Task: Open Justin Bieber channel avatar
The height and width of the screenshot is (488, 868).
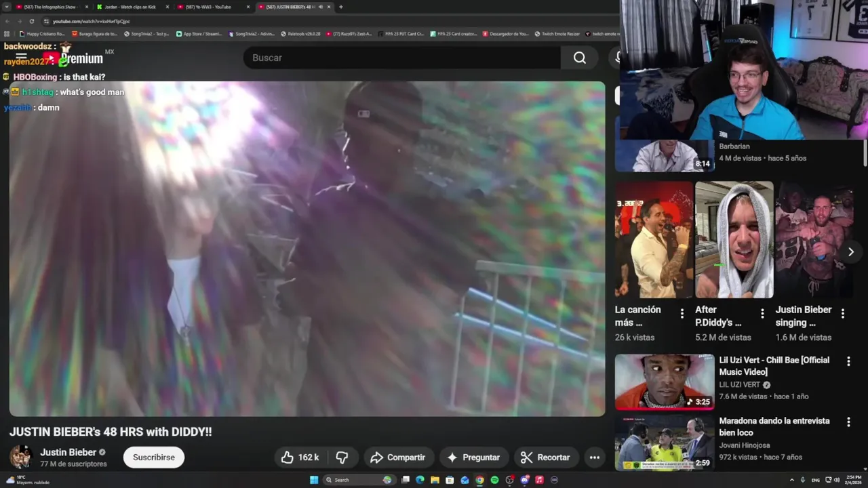Action: [x=20, y=457]
